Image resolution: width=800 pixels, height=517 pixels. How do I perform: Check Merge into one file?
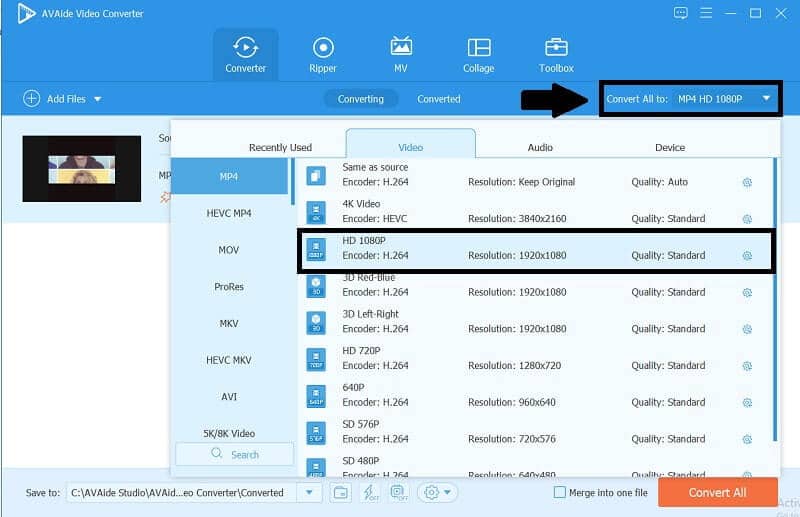tap(560, 493)
